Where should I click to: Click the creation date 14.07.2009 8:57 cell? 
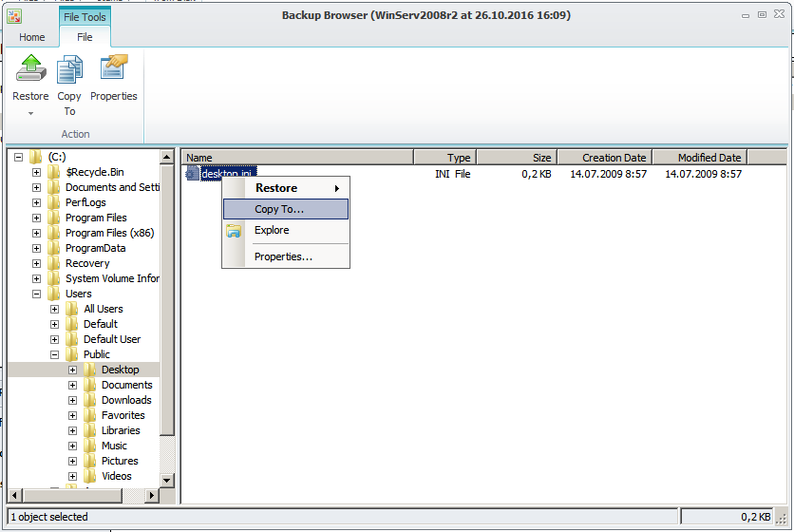click(608, 174)
